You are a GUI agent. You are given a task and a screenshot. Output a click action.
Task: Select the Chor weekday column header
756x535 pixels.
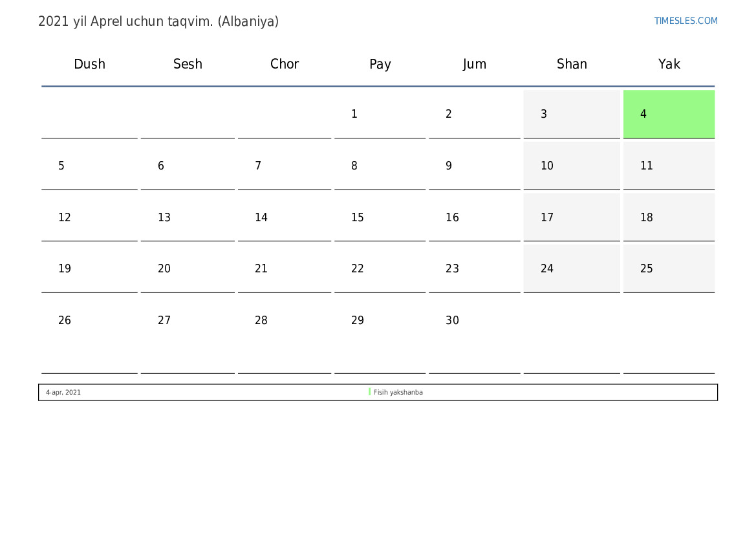point(285,64)
